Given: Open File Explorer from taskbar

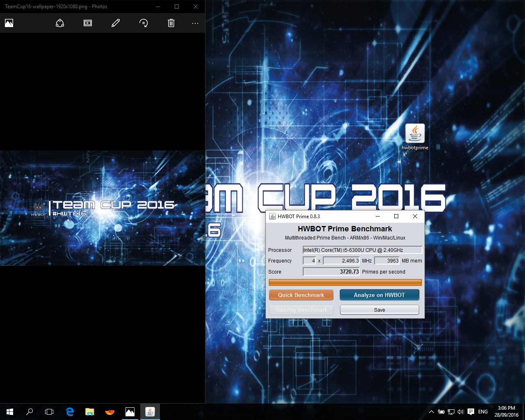Looking at the screenshot, I should pyautogui.click(x=89, y=412).
